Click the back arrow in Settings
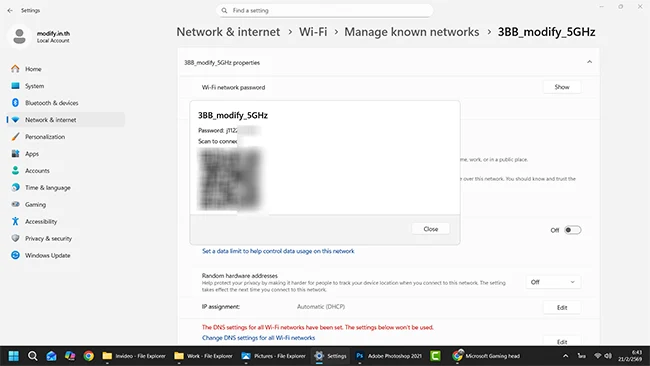650x366 pixels. click(x=10, y=10)
